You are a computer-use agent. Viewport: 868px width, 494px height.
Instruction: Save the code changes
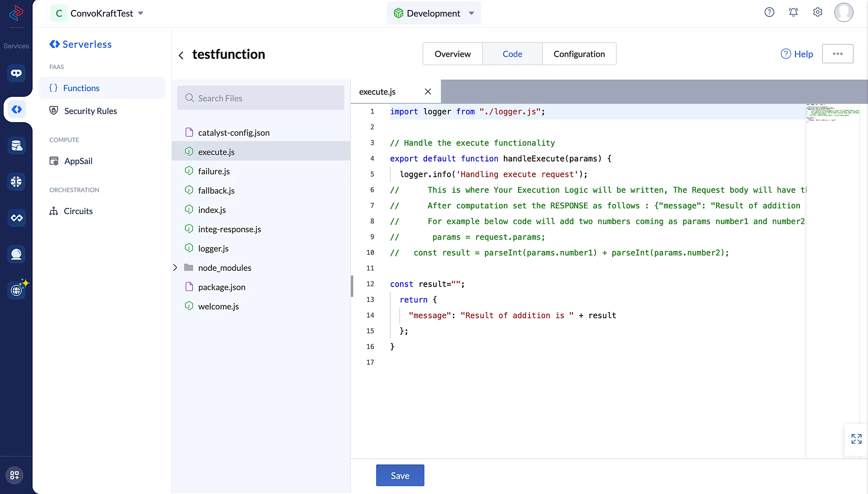pyautogui.click(x=400, y=475)
